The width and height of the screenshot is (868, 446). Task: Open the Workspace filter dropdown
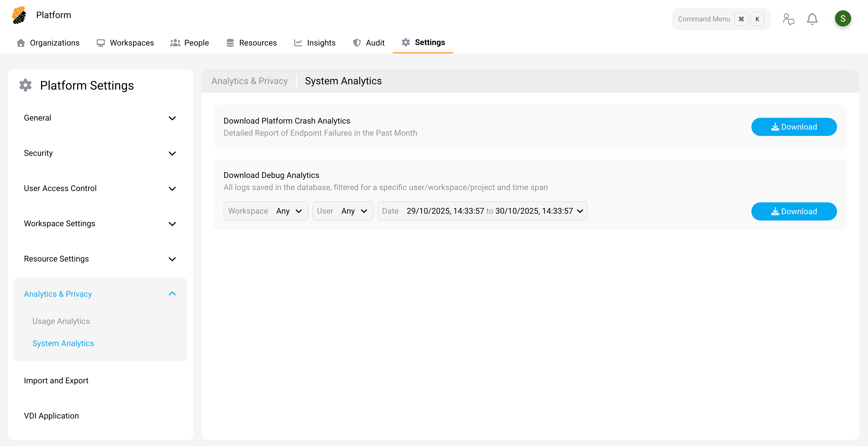coord(265,211)
